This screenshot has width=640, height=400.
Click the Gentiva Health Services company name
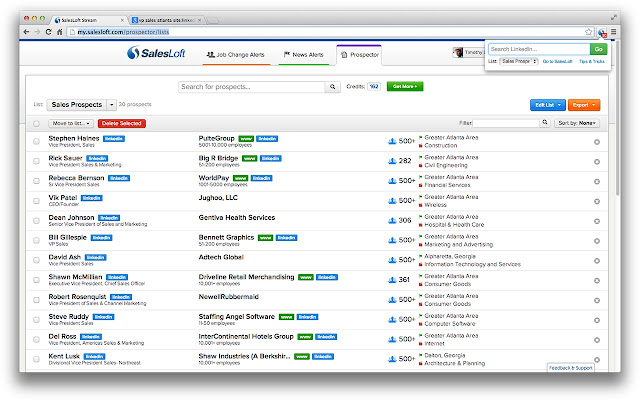[x=237, y=218]
